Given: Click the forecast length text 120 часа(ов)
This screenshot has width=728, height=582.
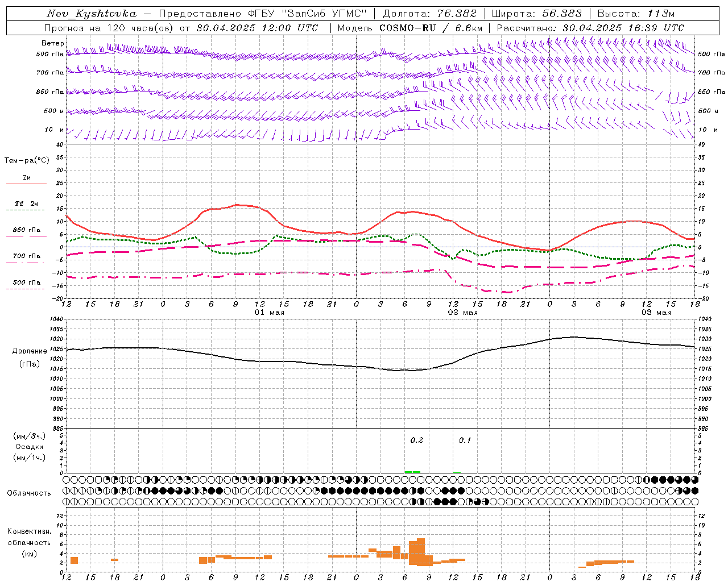Looking at the screenshot, I should [x=141, y=28].
